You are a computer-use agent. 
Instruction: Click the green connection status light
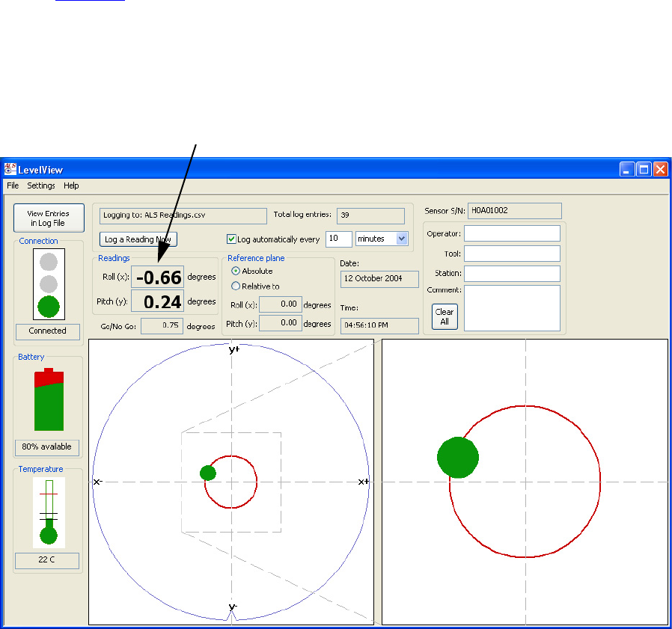49,307
